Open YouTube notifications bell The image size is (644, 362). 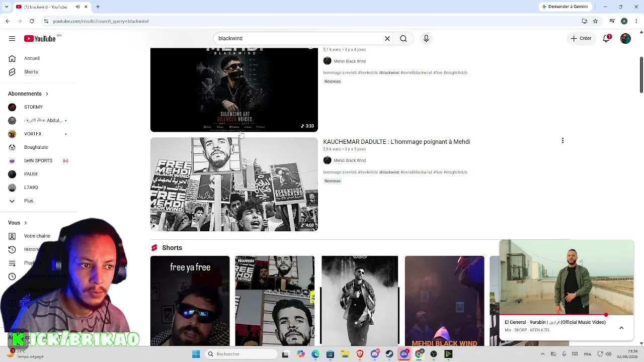tap(607, 39)
